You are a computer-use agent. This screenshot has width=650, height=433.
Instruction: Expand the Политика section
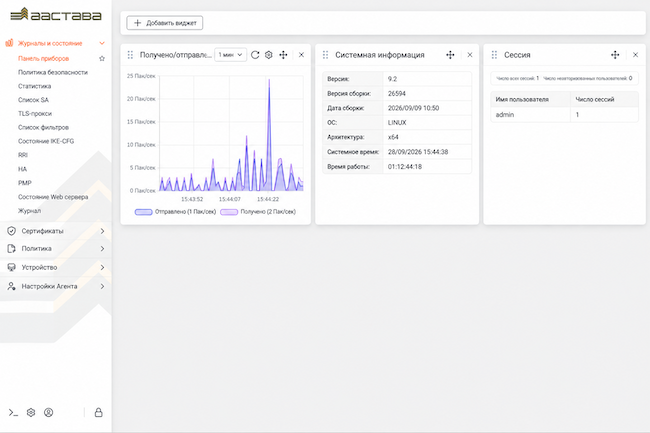(x=102, y=249)
